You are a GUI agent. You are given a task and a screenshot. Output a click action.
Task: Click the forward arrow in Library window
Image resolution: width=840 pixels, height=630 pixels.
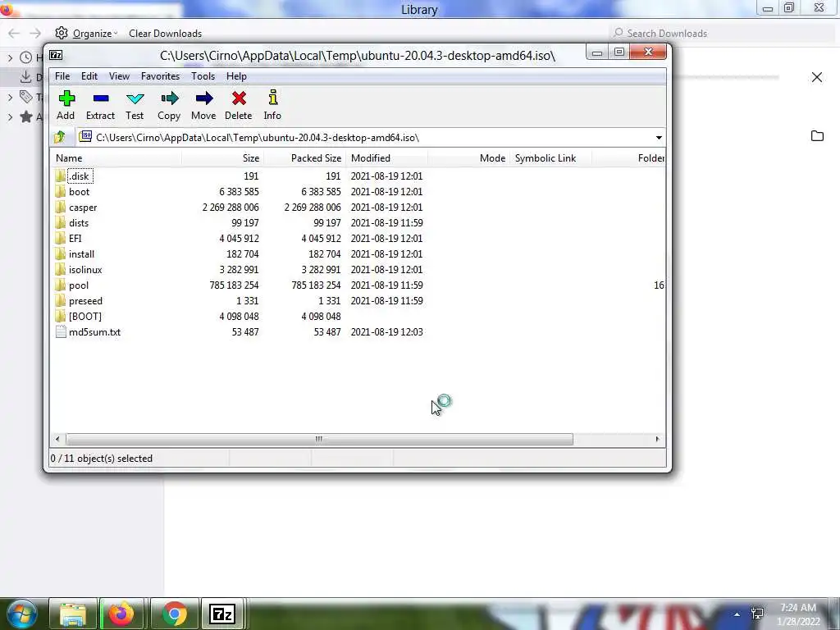click(x=35, y=33)
